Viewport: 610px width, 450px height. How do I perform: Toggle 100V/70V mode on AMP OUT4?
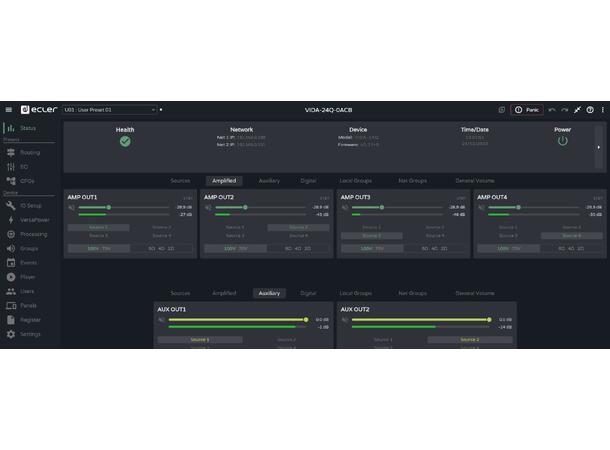(508, 248)
